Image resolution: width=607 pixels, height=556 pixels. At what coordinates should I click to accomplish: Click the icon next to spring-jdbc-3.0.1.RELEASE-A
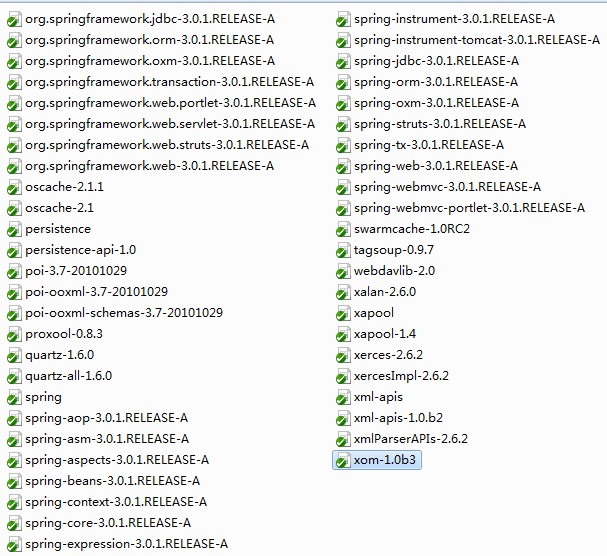343,61
